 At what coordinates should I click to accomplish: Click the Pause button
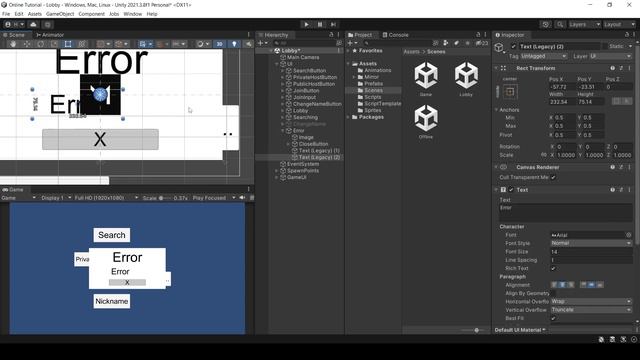pos(320,24)
